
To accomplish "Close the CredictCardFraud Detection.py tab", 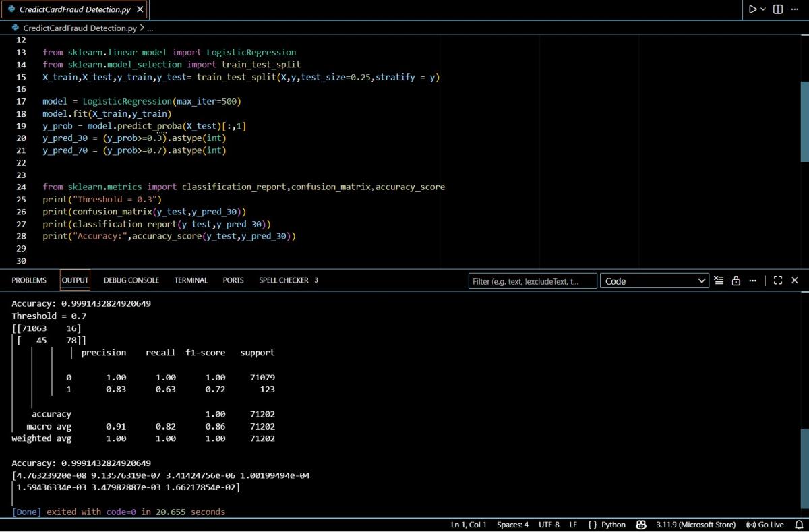I will click(x=140, y=9).
